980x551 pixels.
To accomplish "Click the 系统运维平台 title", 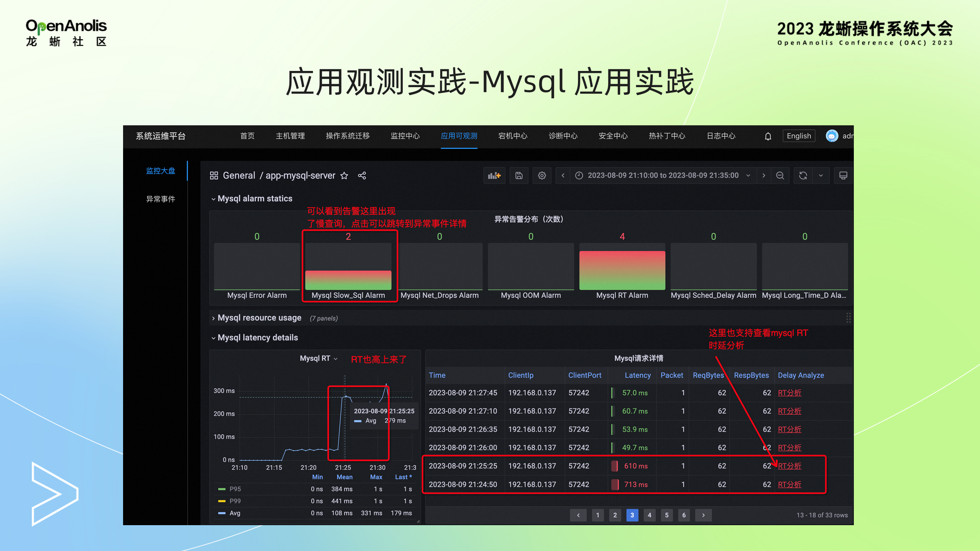I will click(x=161, y=136).
